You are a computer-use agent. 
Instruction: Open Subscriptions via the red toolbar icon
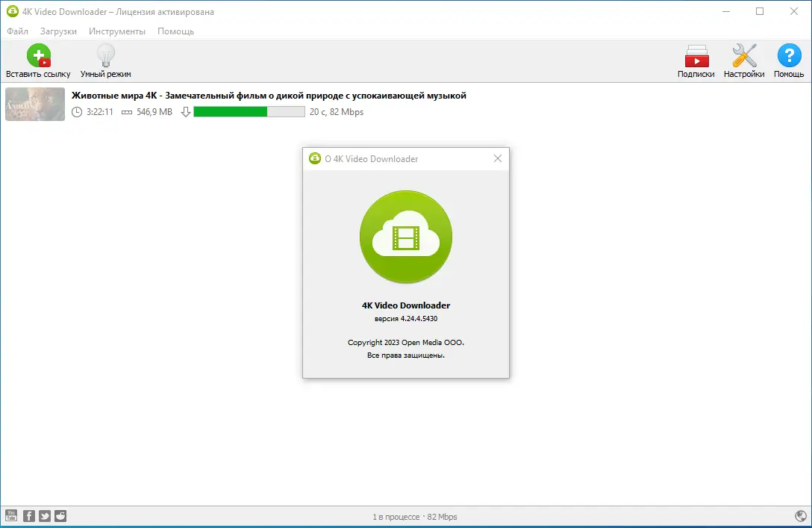(696, 56)
